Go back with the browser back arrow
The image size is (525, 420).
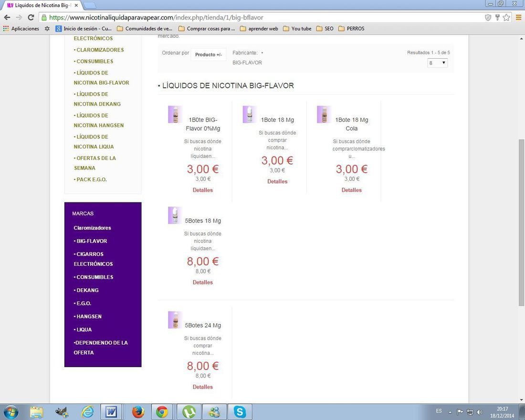tap(7, 17)
